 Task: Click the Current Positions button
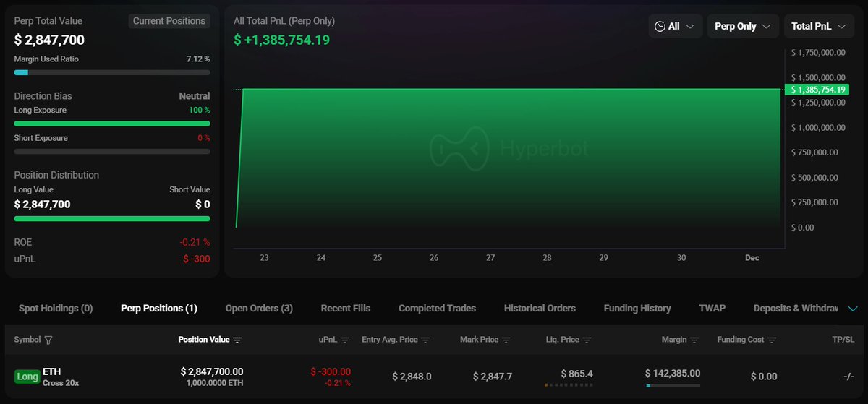tap(169, 21)
